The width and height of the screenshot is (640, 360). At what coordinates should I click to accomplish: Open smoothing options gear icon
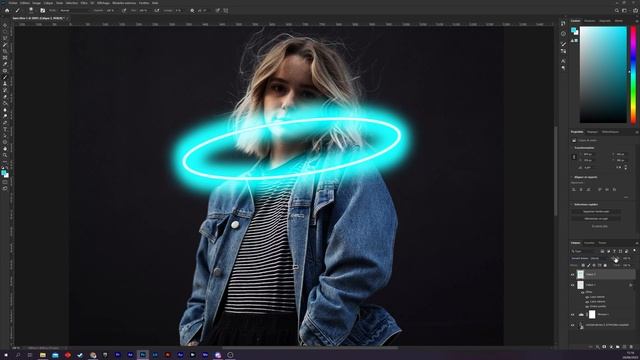click(192, 11)
